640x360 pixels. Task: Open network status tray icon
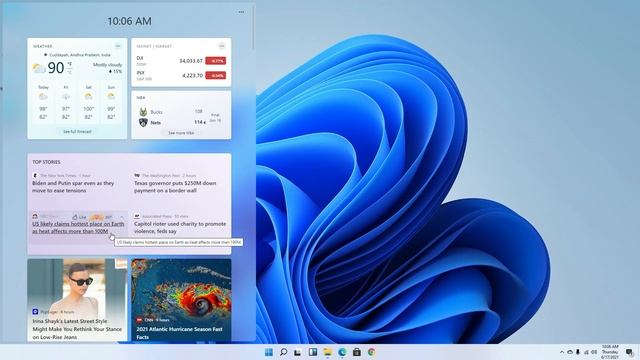coord(587,352)
